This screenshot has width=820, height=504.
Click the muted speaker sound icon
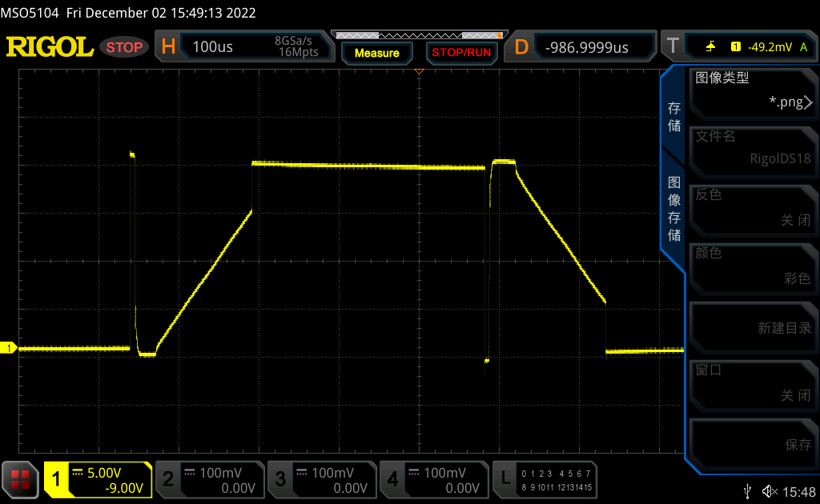(770, 490)
